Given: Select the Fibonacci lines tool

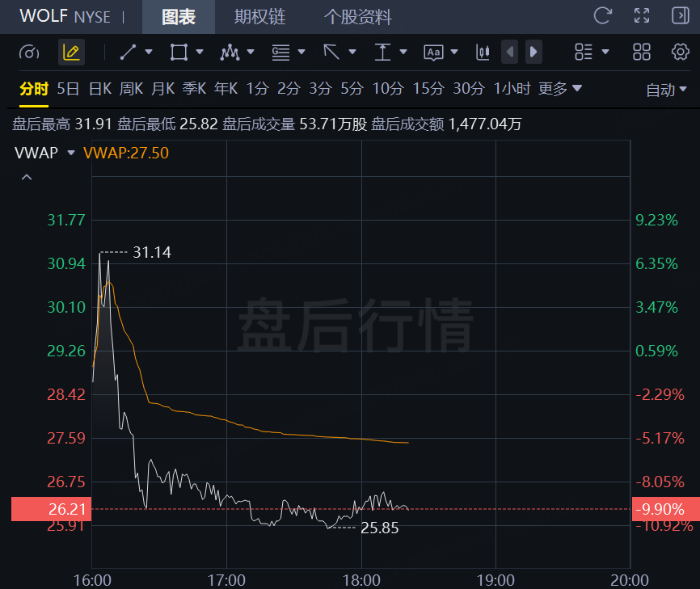Looking at the screenshot, I should (280, 53).
